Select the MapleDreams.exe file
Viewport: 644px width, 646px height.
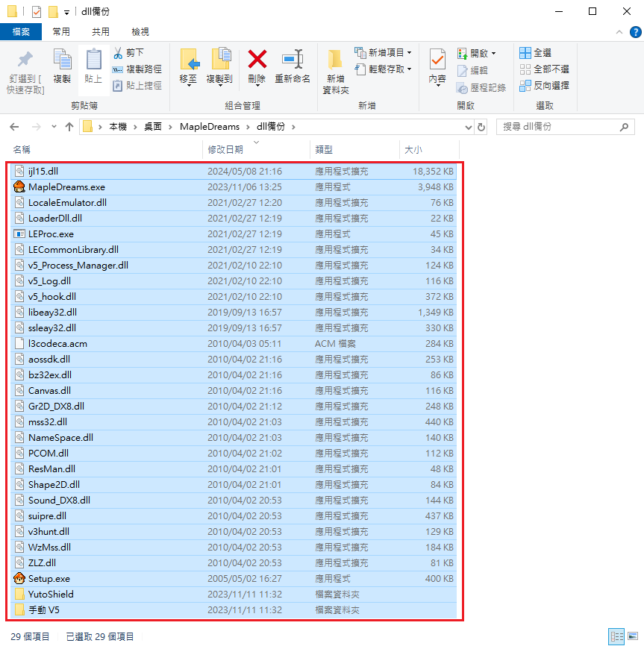pyautogui.click(x=66, y=186)
